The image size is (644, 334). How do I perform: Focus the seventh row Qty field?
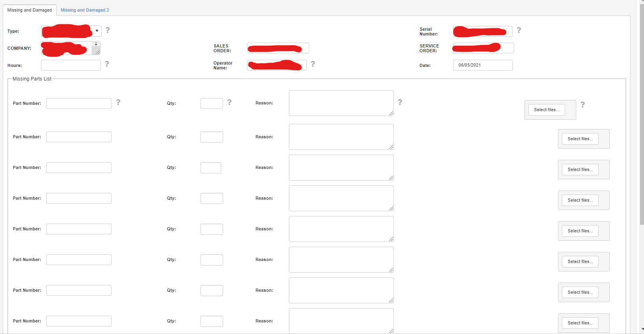212,291
